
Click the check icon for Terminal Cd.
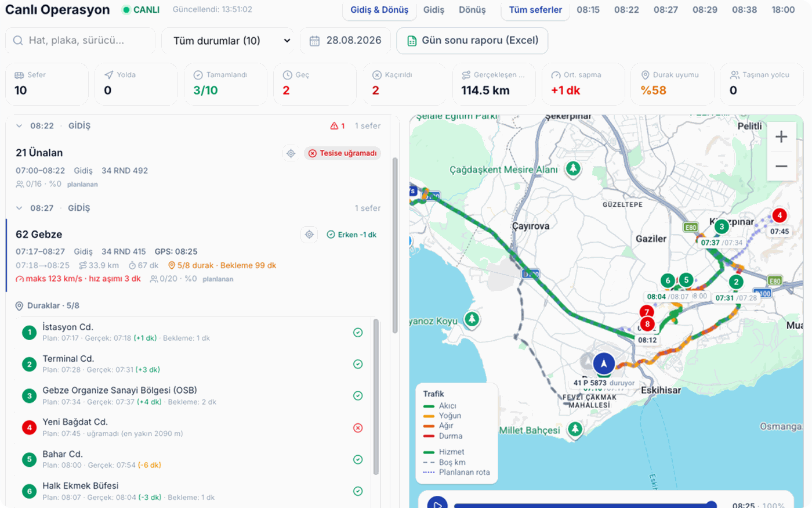point(358,364)
